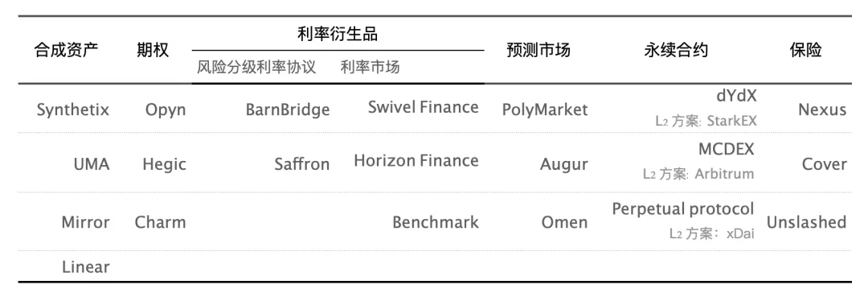Click the Perpetual protocol entry
Screen dimensions: 868x297
pos(683,209)
